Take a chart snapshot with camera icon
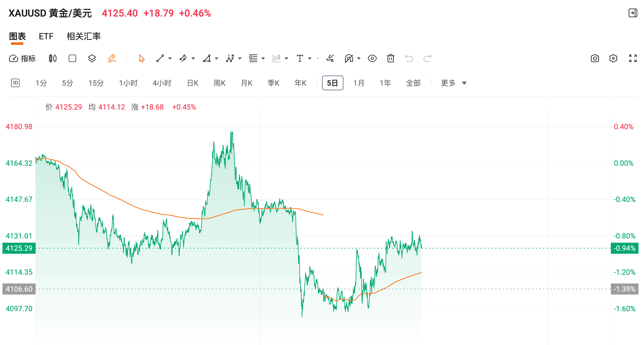 click(x=595, y=58)
